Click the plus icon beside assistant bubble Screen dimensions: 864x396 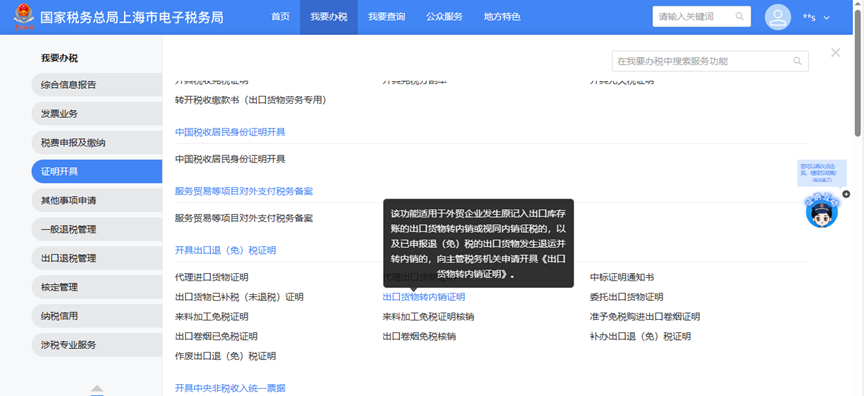point(846,194)
